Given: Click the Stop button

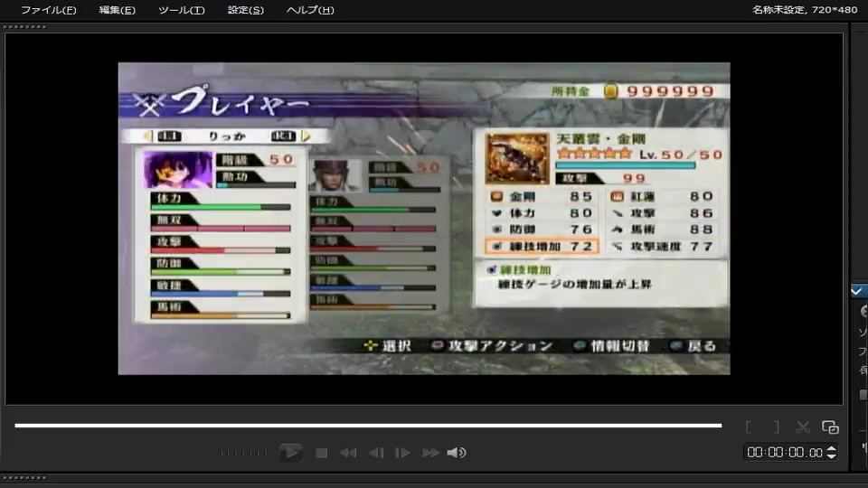Looking at the screenshot, I should click(x=321, y=453).
